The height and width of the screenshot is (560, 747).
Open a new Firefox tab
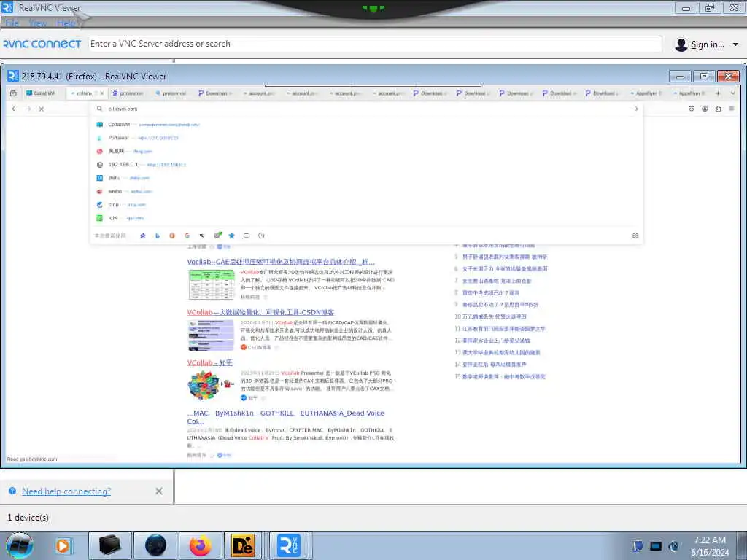(718, 93)
